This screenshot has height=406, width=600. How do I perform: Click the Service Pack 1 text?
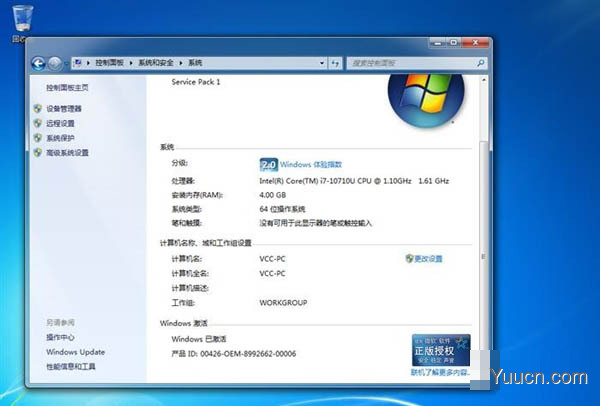196,82
